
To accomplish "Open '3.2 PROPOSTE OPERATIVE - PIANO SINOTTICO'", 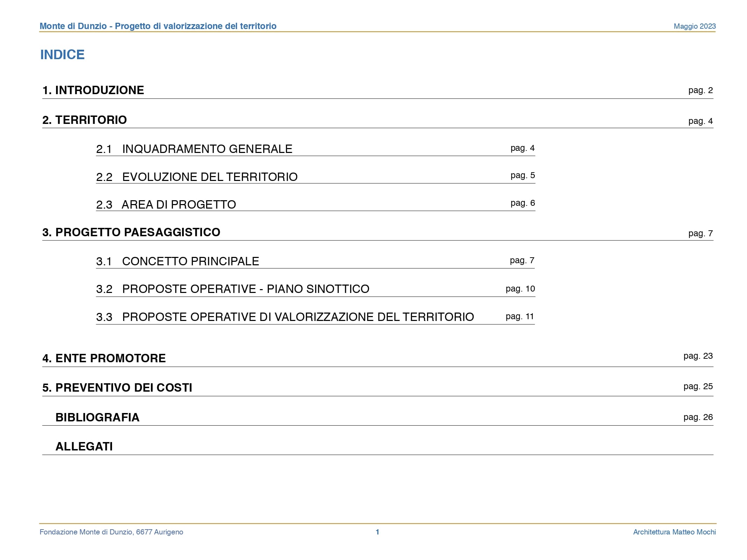I will coord(233,289).
